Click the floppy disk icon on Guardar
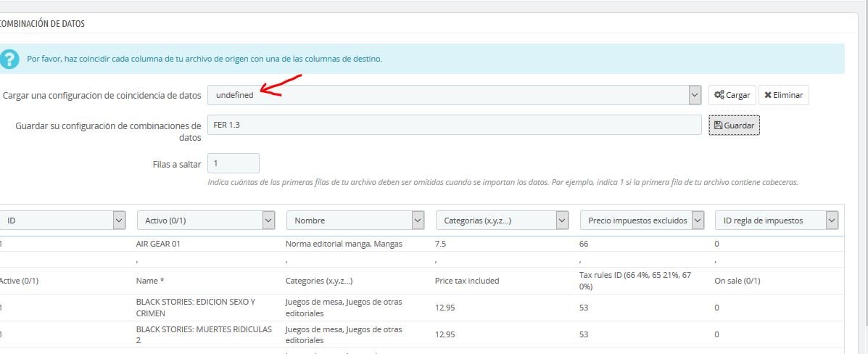The image size is (868, 354). [x=718, y=125]
